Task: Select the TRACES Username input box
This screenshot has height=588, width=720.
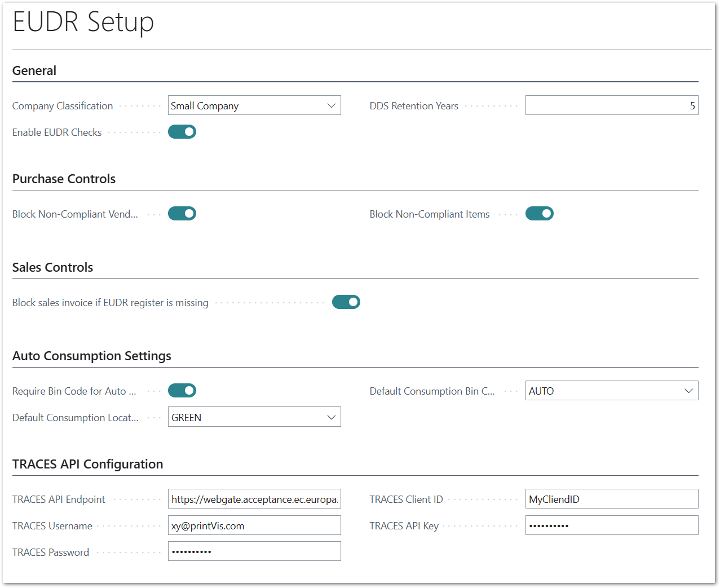Action: point(254,525)
